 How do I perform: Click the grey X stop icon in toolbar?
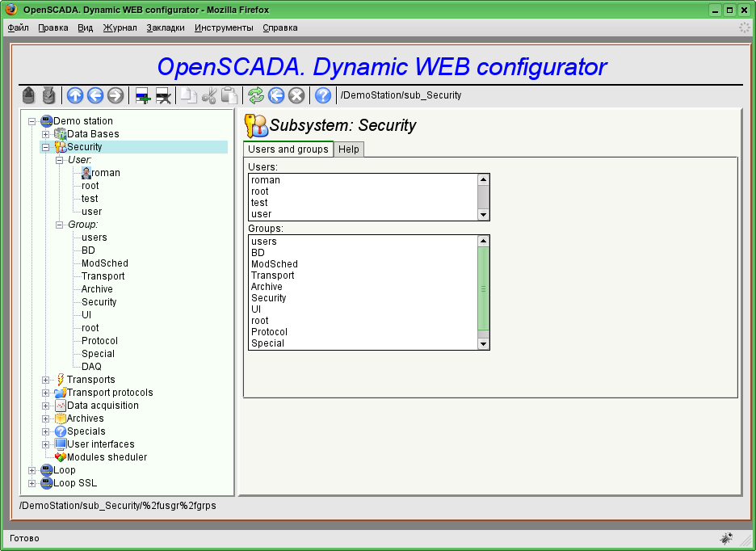296,95
